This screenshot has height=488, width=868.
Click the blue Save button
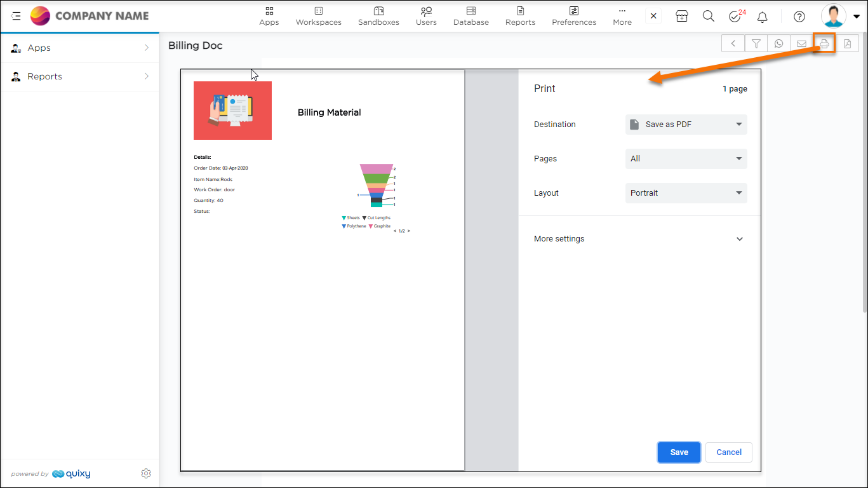(679, 452)
